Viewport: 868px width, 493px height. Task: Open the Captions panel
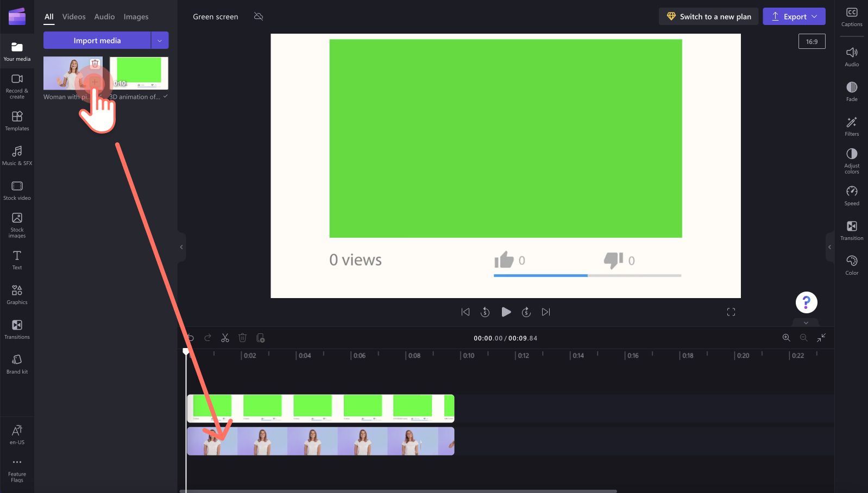coord(852,17)
